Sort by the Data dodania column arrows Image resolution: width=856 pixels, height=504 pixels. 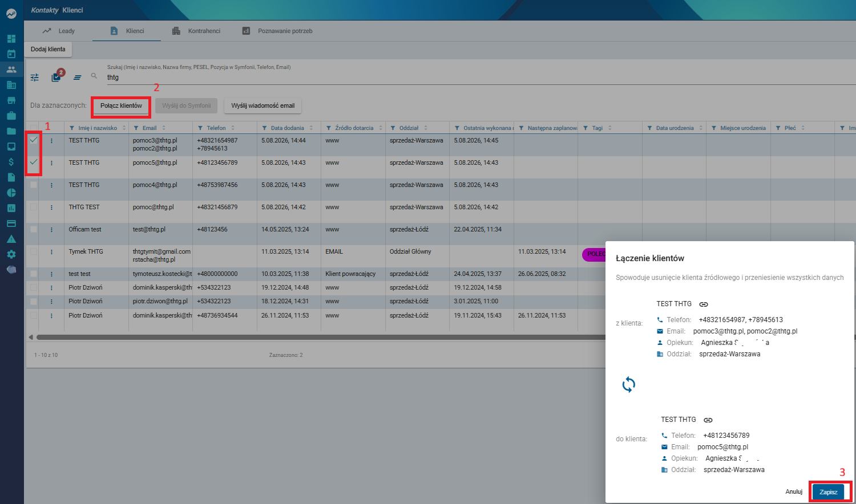click(311, 128)
